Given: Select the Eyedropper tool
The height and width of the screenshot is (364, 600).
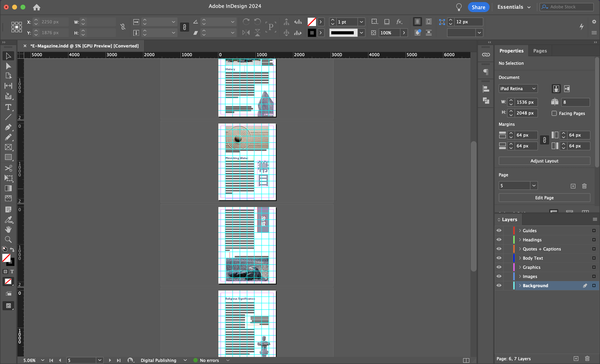Looking at the screenshot, I should pos(8,220).
